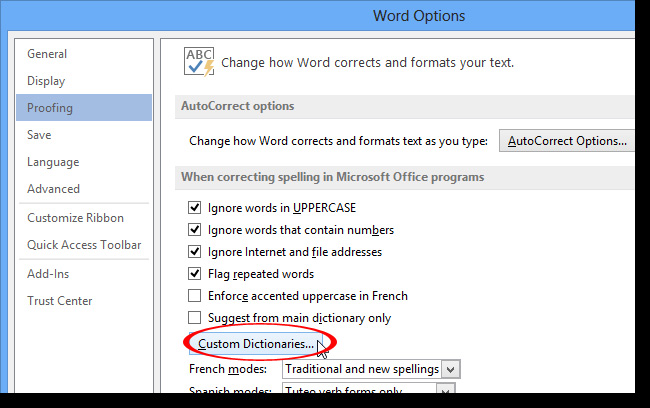Open the Custom Dictionaries dialog

coord(257,345)
